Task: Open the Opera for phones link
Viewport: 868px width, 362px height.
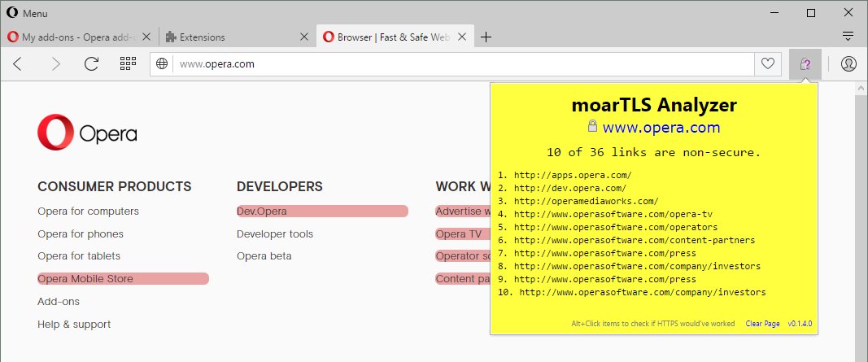Action: [81, 234]
